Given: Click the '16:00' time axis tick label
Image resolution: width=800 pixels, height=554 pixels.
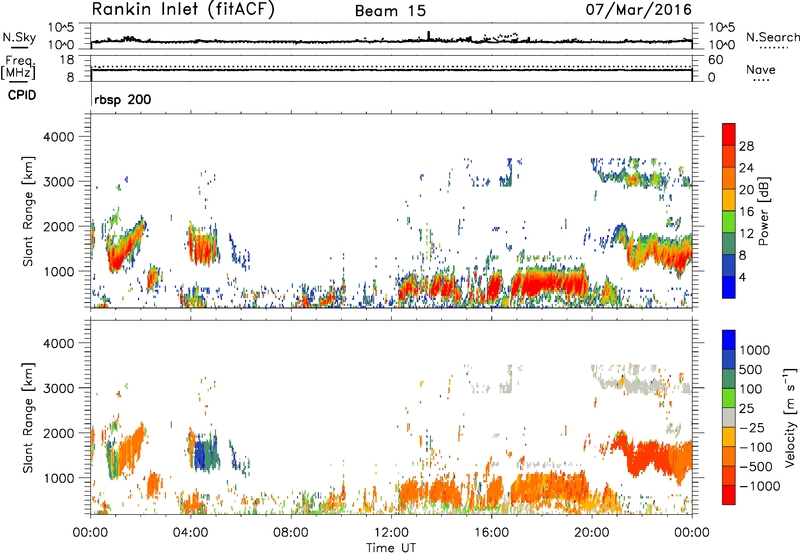Looking at the screenshot, I should coord(491,533).
